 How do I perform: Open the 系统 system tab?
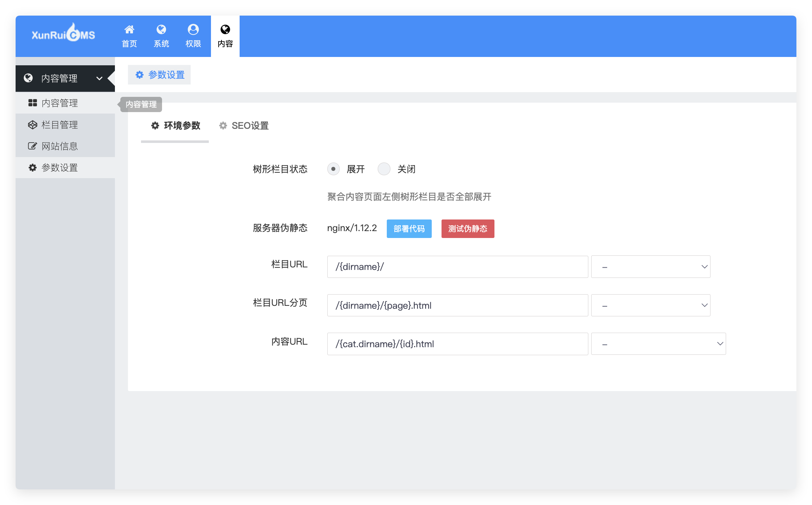tap(161, 36)
